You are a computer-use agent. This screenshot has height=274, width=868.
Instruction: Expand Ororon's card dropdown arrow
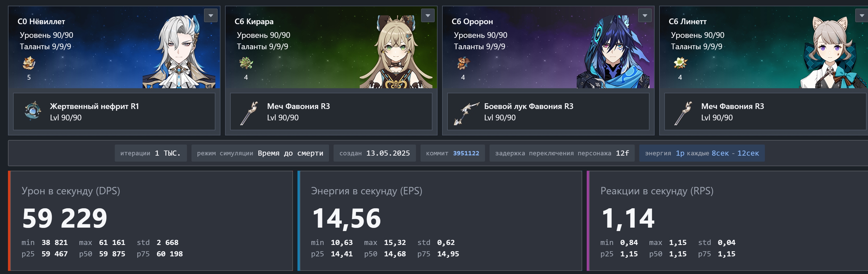(x=645, y=16)
